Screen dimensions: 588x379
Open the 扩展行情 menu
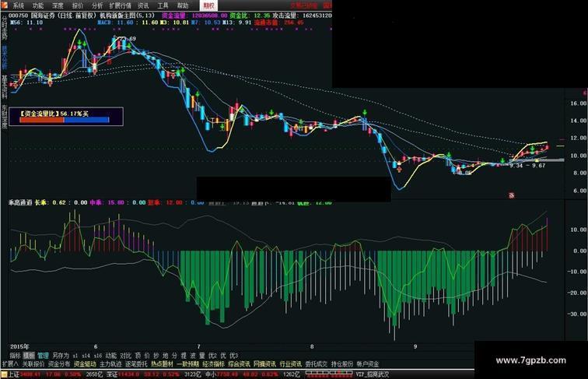pyautogui.click(x=121, y=5)
